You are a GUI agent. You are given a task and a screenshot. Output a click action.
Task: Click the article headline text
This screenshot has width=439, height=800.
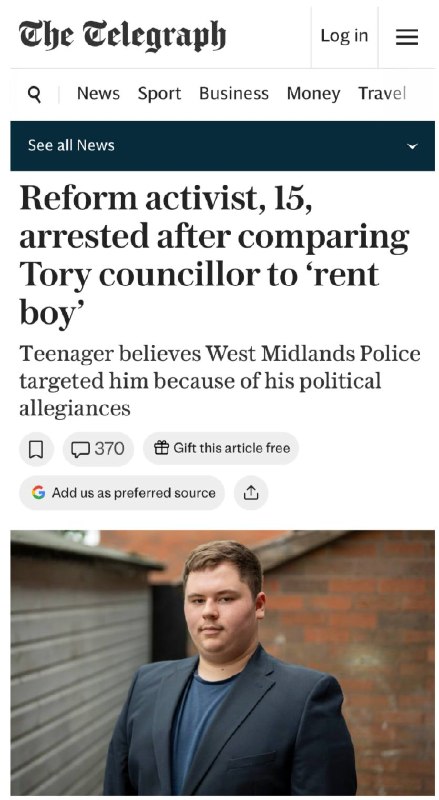tap(214, 256)
